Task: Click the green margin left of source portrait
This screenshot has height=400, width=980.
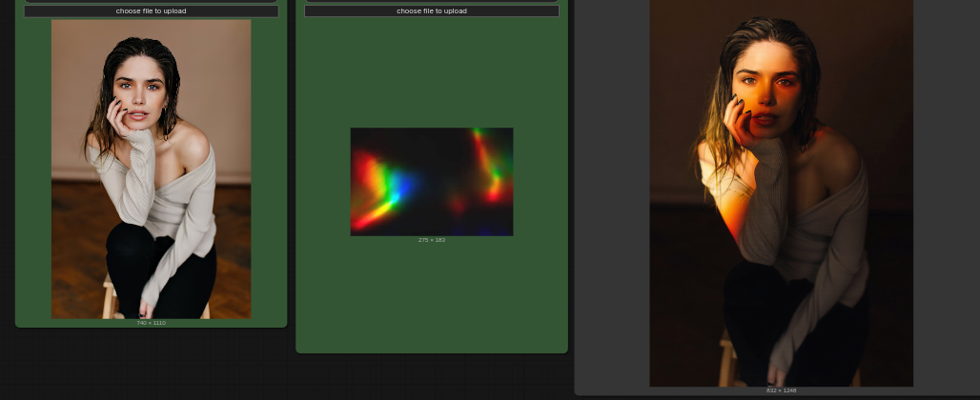Action: [33, 170]
